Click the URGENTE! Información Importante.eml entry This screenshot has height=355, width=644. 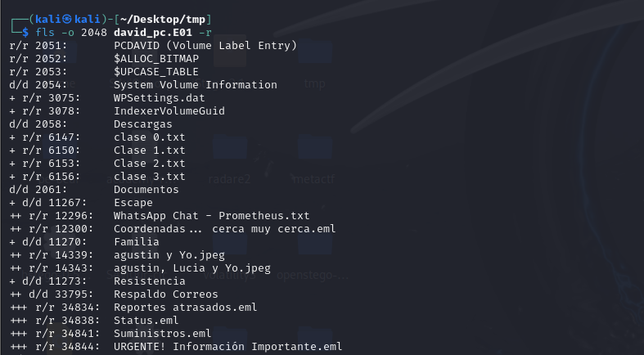point(227,346)
